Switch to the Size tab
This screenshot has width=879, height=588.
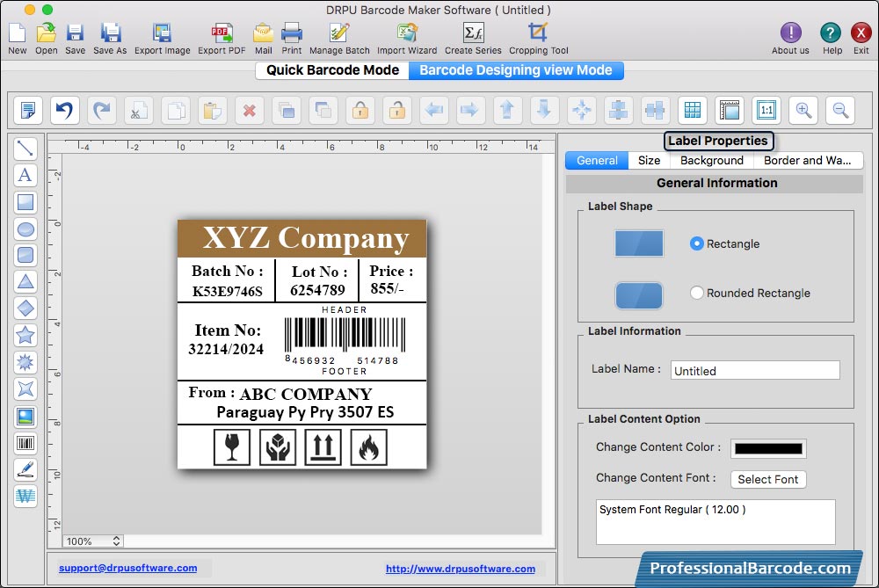[x=650, y=160]
